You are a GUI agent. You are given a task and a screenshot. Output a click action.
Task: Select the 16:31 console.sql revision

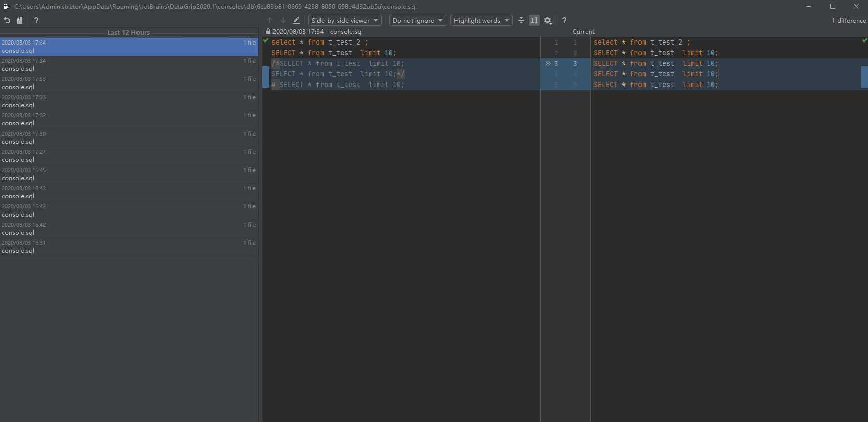(129, 247)
